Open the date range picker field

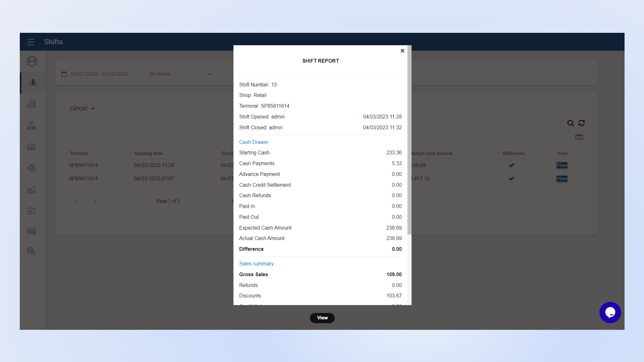[99, 74]
